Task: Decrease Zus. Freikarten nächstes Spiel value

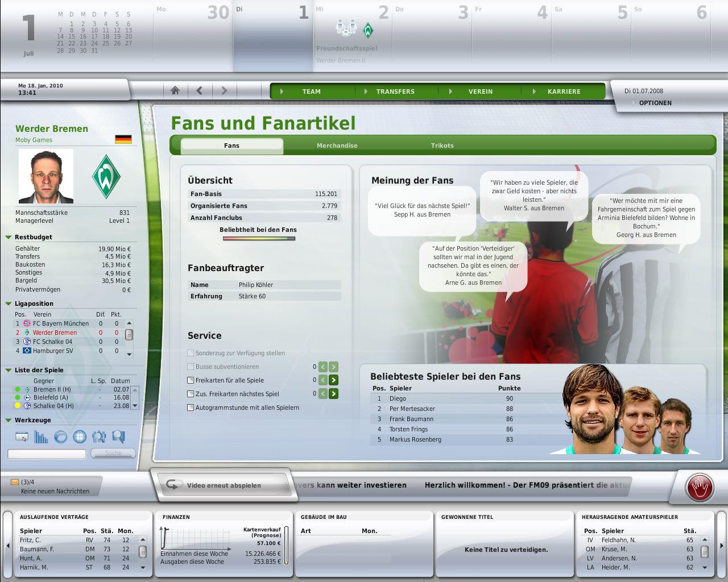Action: point(322,394)
